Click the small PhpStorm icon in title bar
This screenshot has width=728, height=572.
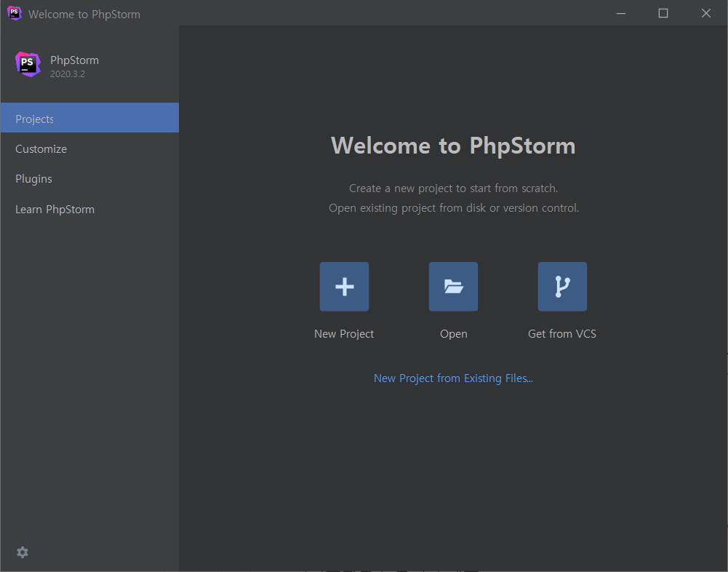15,13
